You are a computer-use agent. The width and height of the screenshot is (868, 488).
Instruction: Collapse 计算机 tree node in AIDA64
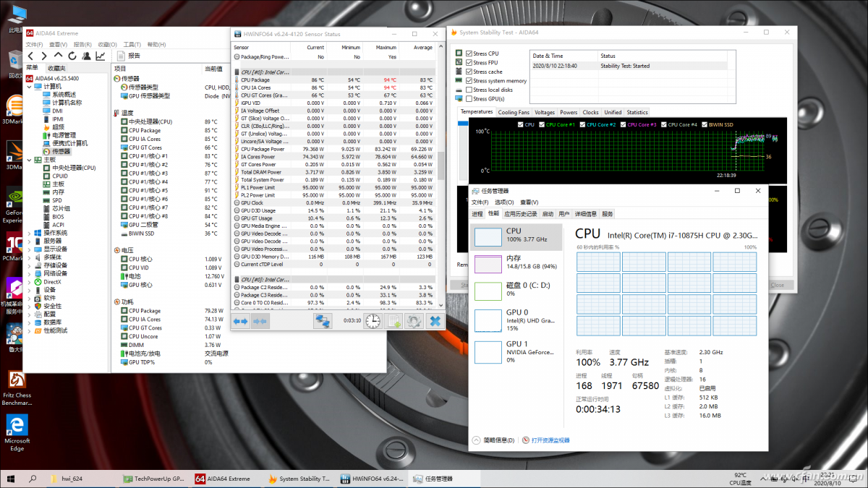point(30,86)
